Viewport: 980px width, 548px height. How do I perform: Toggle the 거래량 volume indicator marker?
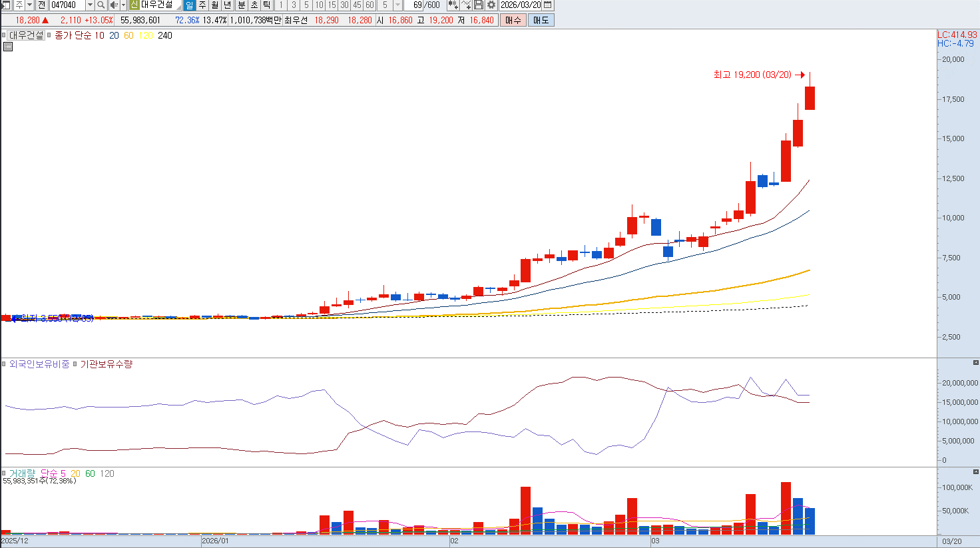tap(4, 473)
